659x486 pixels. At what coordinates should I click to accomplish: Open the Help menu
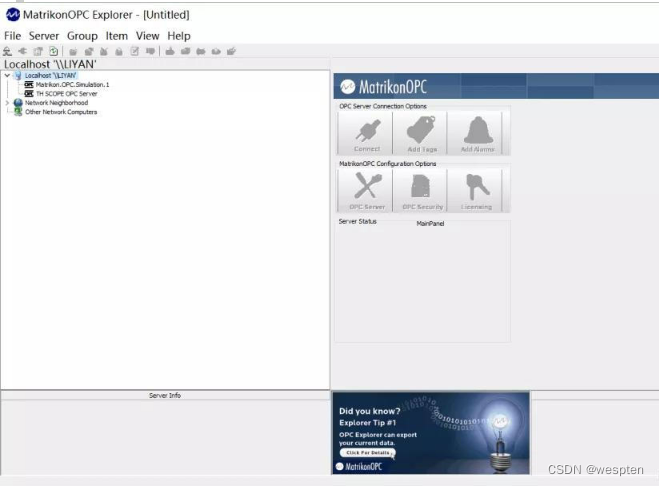pyautogui.click(x=179, y=36)
